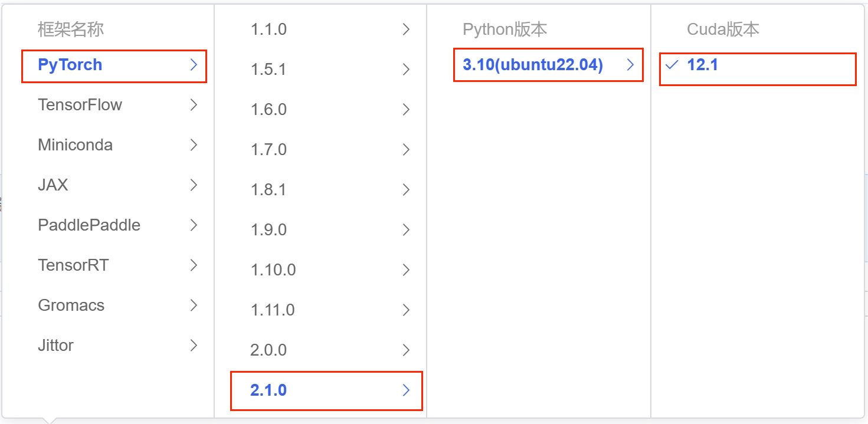Choose PyTorch version 2.0.0
The image size is (868, 424).
(268, 350)
